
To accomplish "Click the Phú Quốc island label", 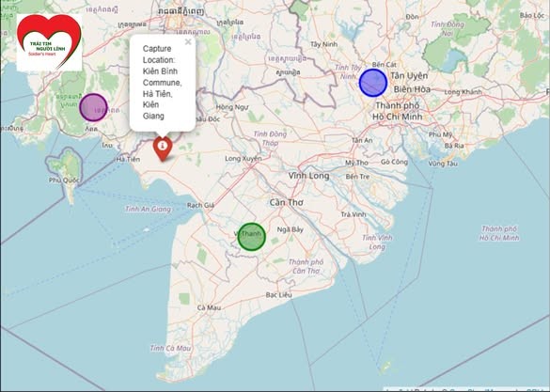I will pyautogui.click(x=64, y=180).
